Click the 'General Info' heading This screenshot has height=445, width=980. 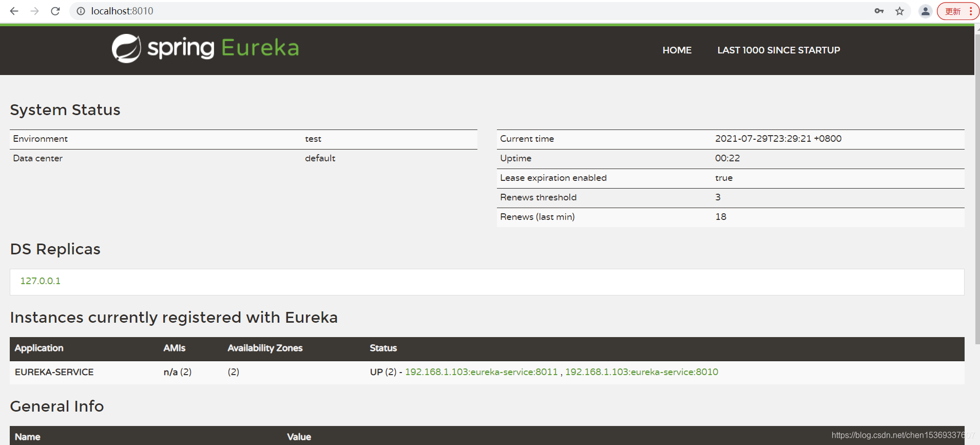57,406
